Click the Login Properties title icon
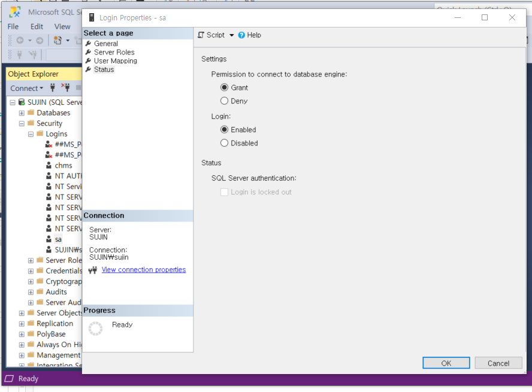The image size is (532, 392). [x=92, y=17]
